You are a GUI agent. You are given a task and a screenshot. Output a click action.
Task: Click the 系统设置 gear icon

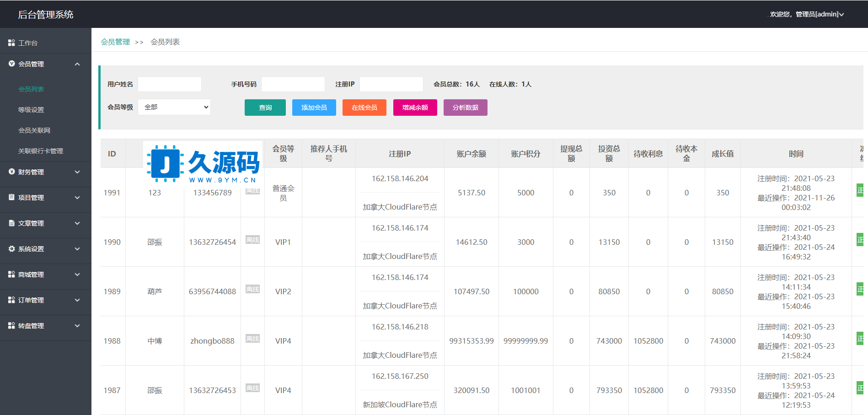(11, 249)
